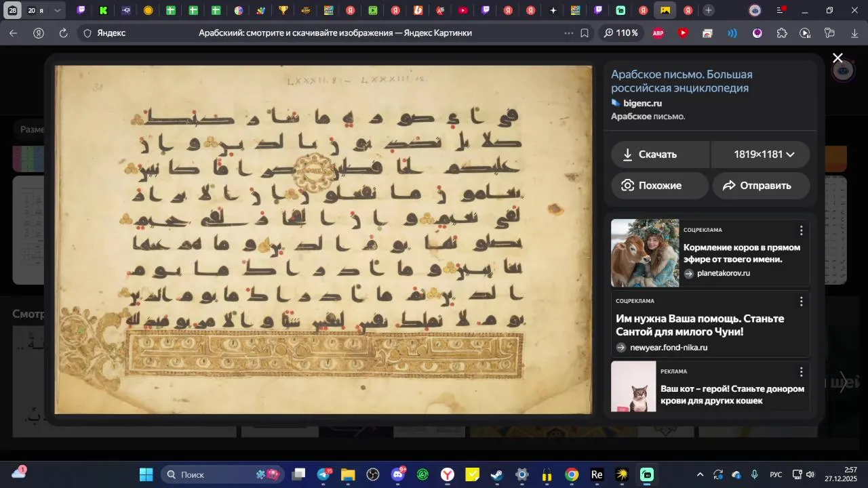
Task: Open the options menu for the cow feeding ad
Action: click(801, 230)
